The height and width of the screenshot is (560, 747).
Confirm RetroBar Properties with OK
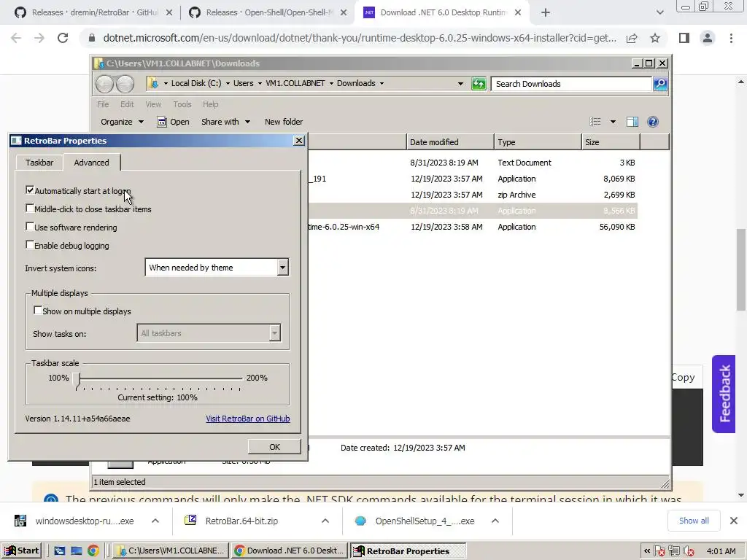(274, 447)
